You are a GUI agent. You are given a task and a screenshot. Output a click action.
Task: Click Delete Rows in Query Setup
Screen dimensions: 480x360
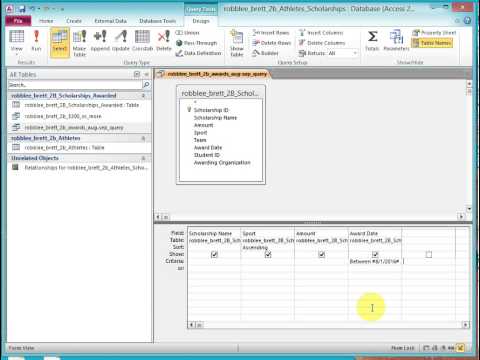(272, 43)
